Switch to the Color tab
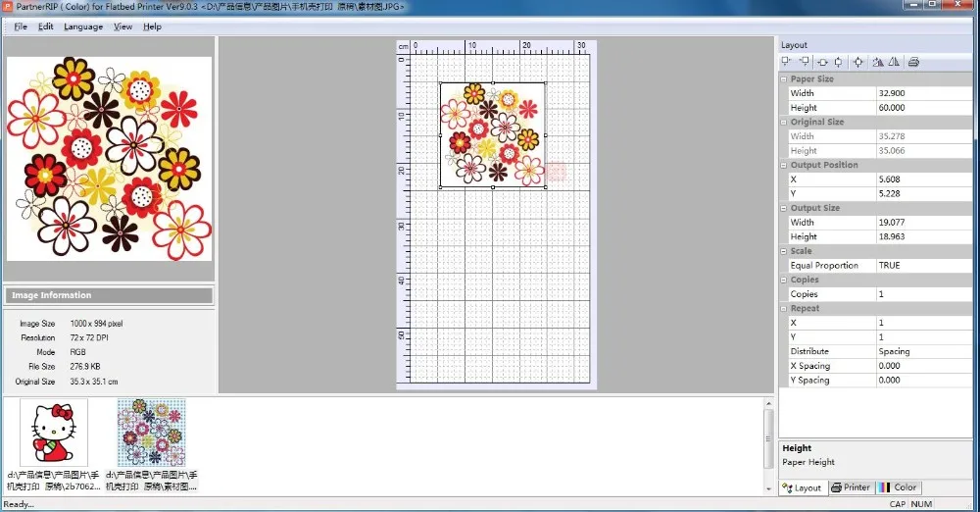The width and height of the screenshot is (980, 512). (x=898, y=487)
